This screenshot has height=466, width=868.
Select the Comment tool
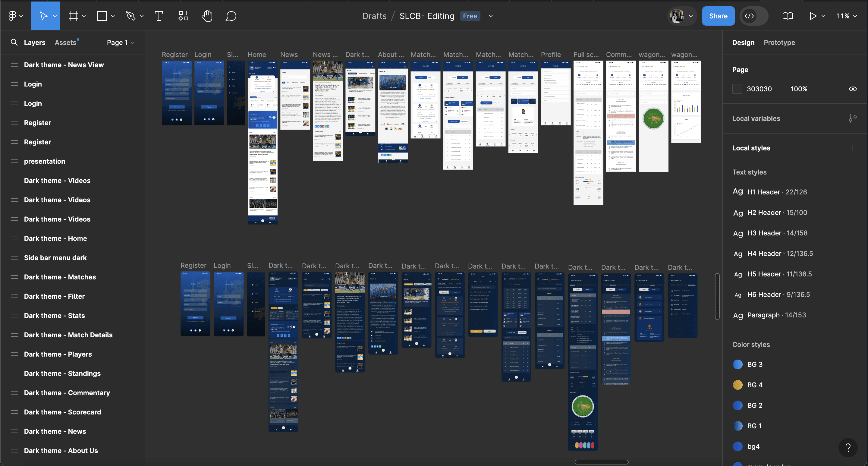click(231, 16)
